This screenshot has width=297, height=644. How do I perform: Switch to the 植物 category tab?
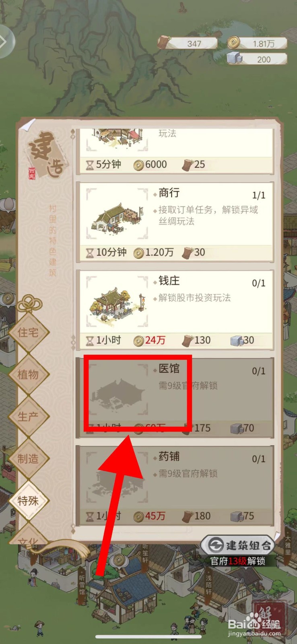coord(28,375)
